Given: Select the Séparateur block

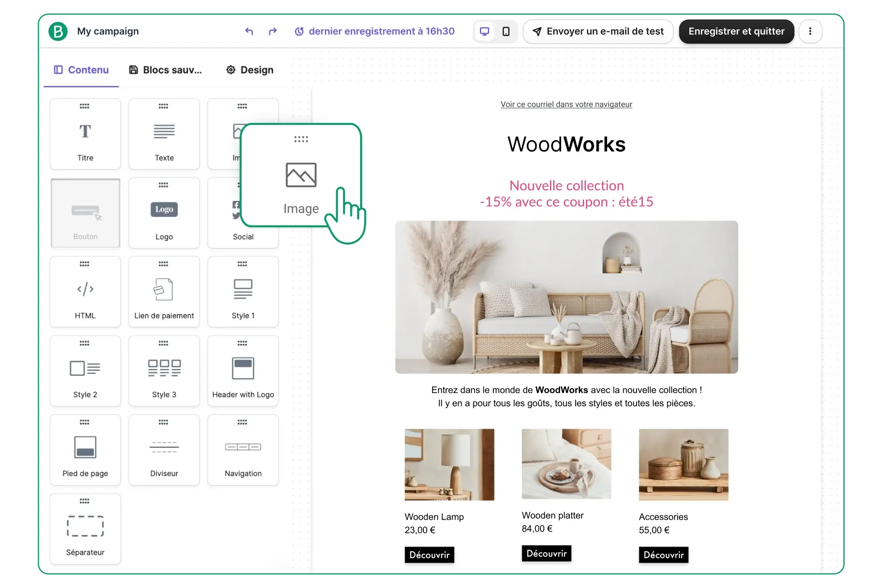Looking at the screenshot, I should coord(85,529).
